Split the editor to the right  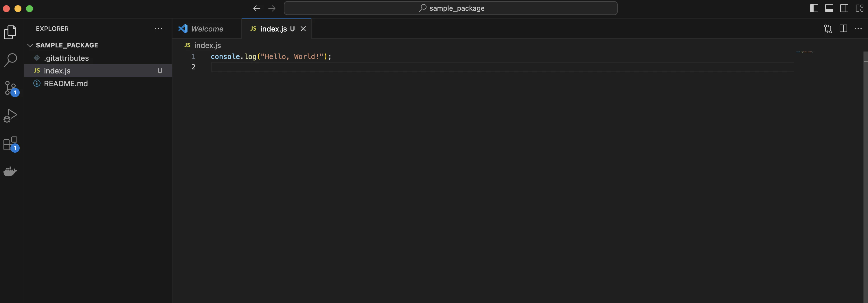(843, 29)
